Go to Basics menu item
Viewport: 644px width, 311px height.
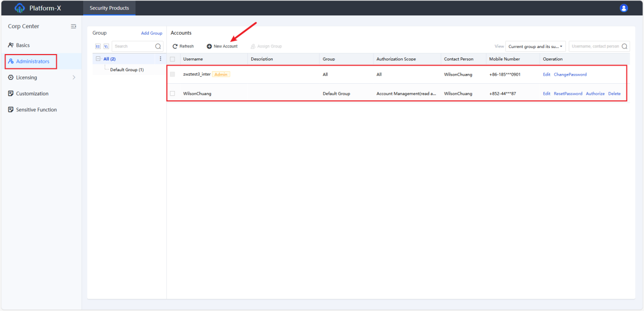pos(23,45)
